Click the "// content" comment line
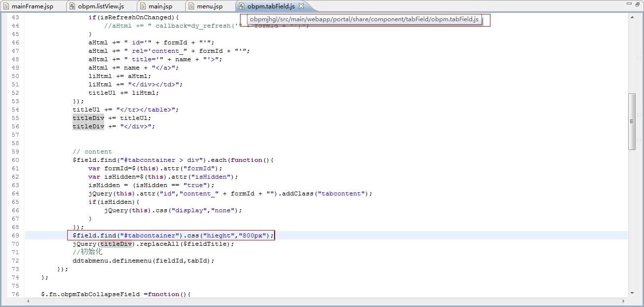The image size is (644, 307). 92,152
